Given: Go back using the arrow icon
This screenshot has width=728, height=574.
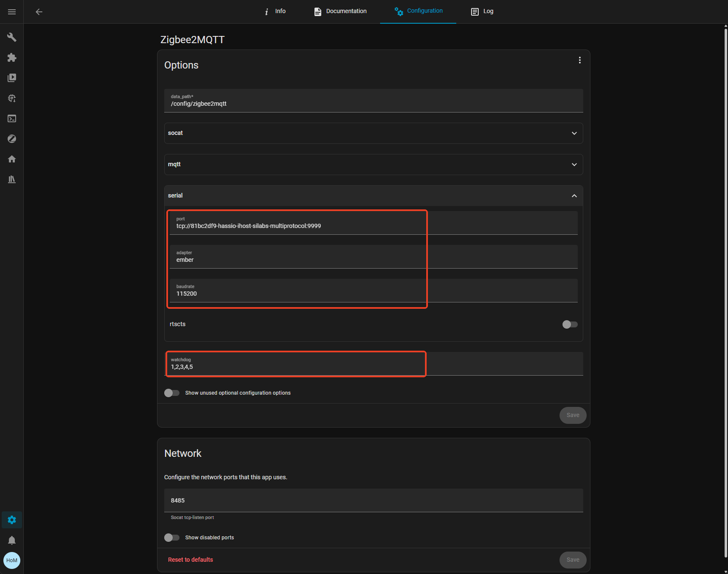Looking at the screenshot, I should tap(39, 12).
